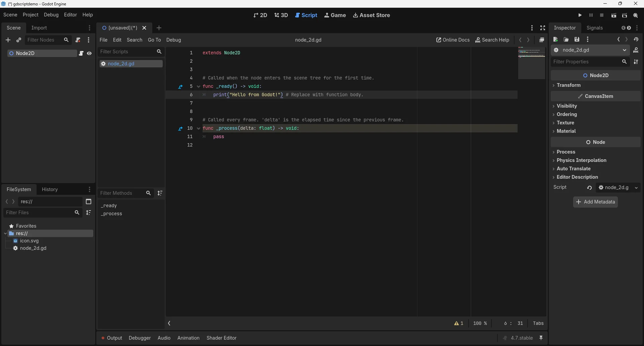
Task: Revert the Script property
Action: point(589,188)
